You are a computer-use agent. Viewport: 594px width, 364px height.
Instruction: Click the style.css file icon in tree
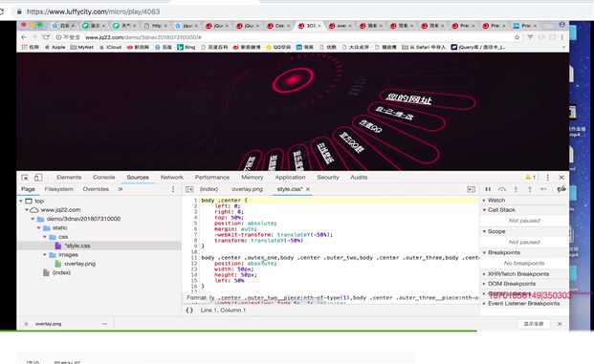click(x=58, y=246)
